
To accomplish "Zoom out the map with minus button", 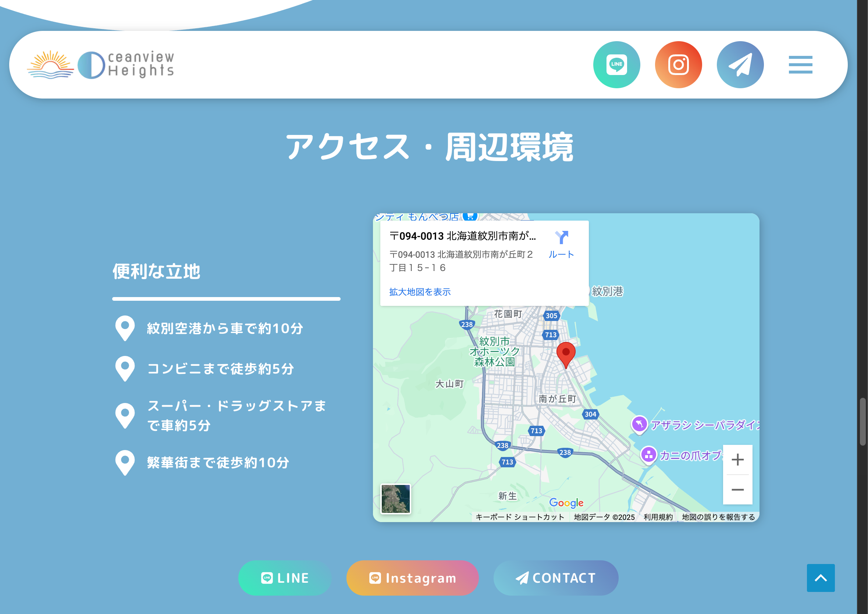I will 737,490.
